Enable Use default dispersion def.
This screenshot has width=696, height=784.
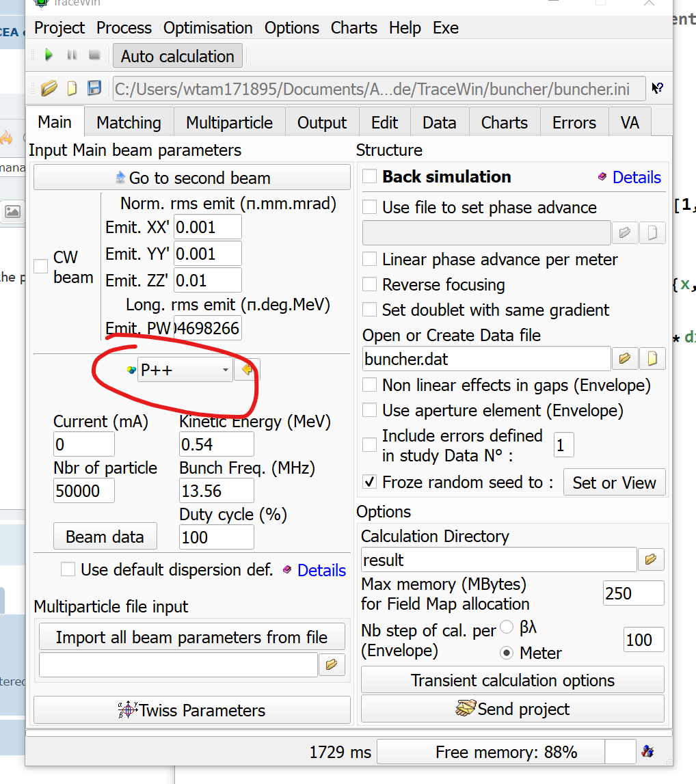click(x=68, y=569)
